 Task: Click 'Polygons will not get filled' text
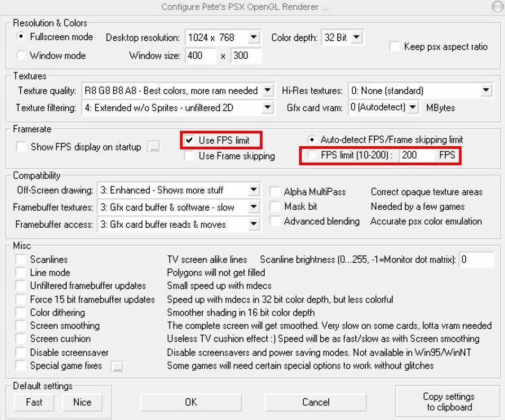coord(216,273)
